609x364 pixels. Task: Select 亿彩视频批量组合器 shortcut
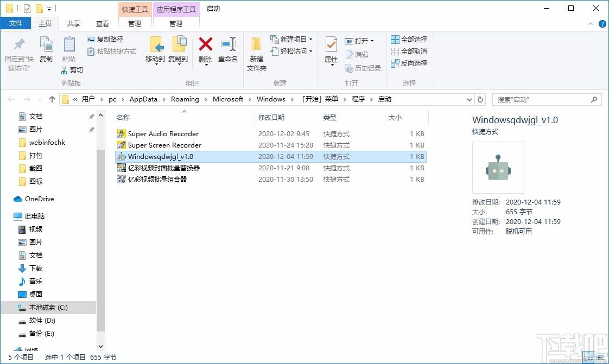[x=271, y=179]
